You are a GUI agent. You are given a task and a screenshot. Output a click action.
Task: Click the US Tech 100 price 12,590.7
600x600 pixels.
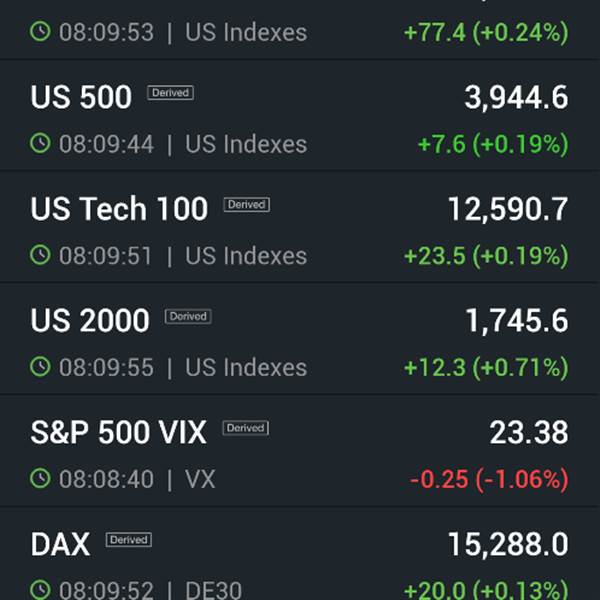(x=508, y=210)
